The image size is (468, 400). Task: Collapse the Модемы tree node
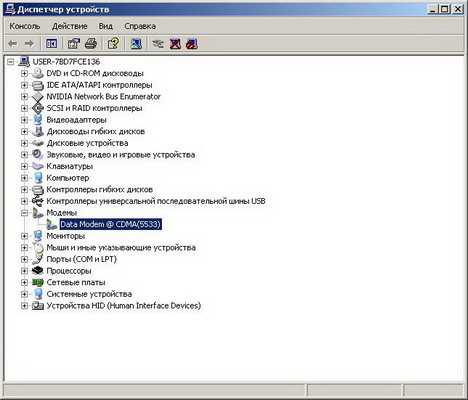[x=24, y=213]
